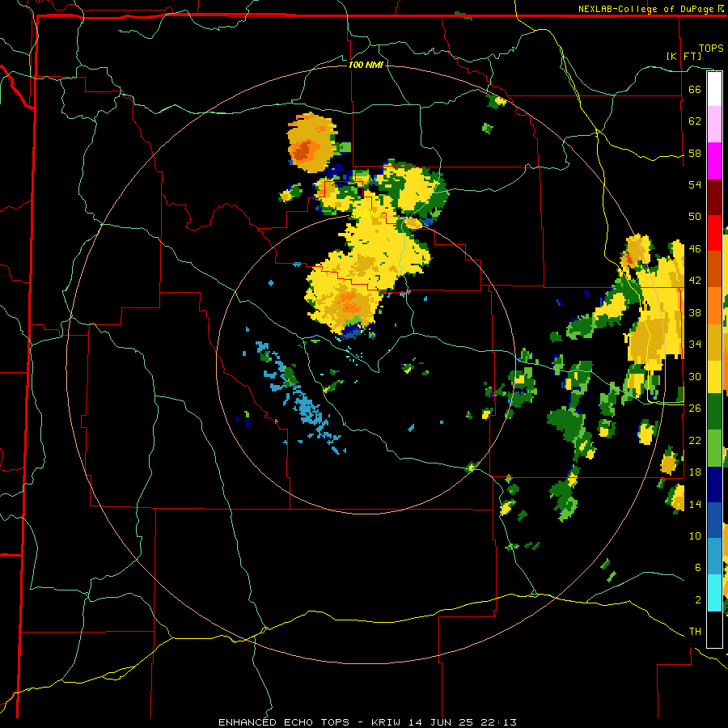Click the legend value '38'
728x728 pixels.
click(x=695, y=312)
